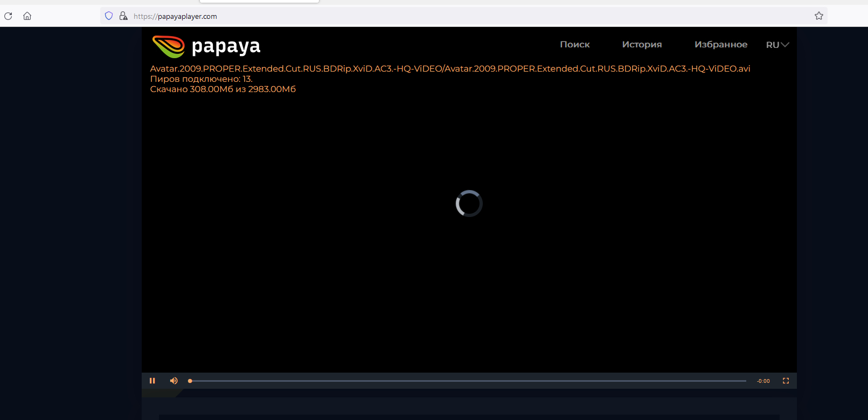Viewport: 868px width, 420px height.
Task: Show site security info via lock icon
Action: point(123,16)
